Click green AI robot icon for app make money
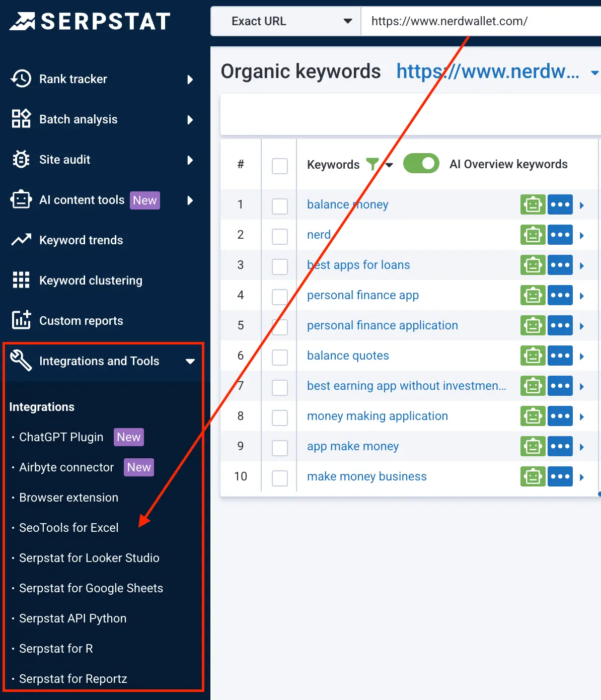Viewport: 601px width, 700px height. (x=533, y=446)
